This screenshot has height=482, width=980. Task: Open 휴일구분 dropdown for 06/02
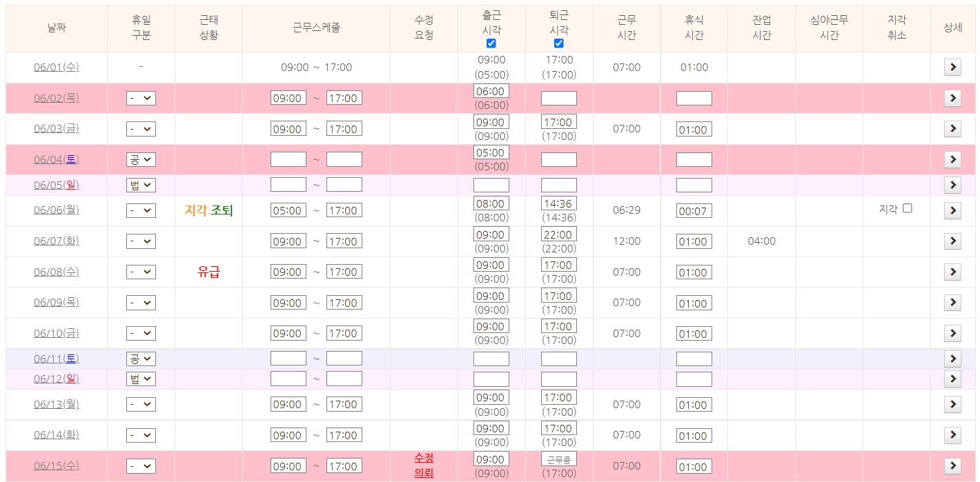[x=141, y=98]
